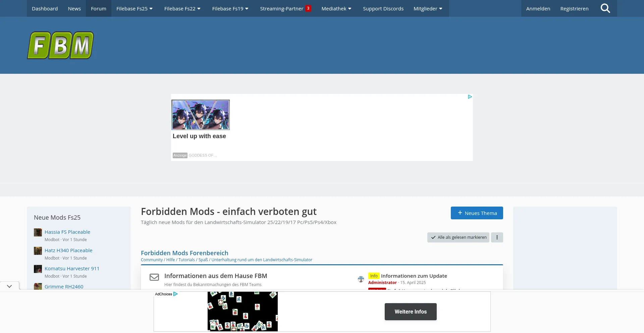Click the Community / Hilfe / Tutorials description line

(x=226, y=260)
